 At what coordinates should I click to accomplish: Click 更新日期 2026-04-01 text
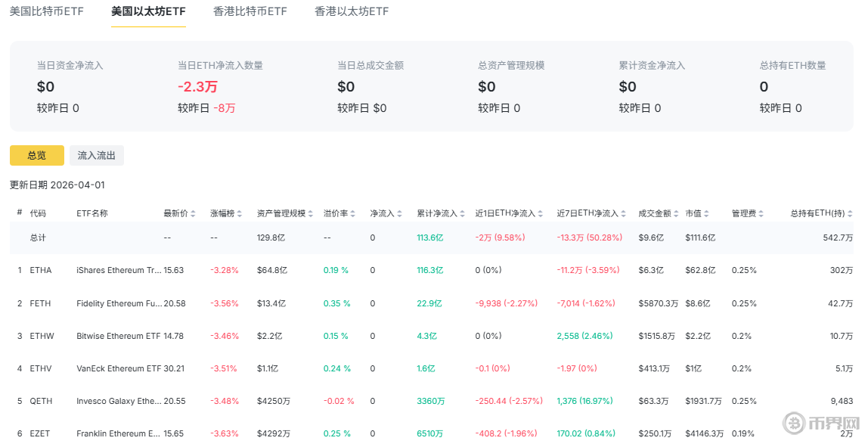point(57,185)
